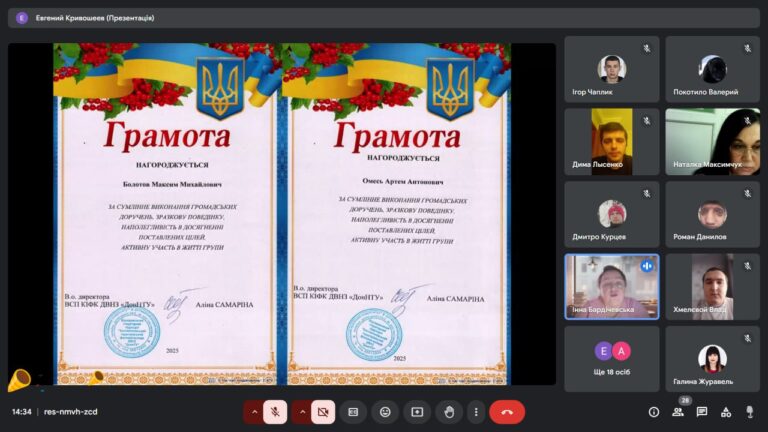768x432 pixels.
Task: Open audio settings chevron beside microphone
Action: (254, 412)
